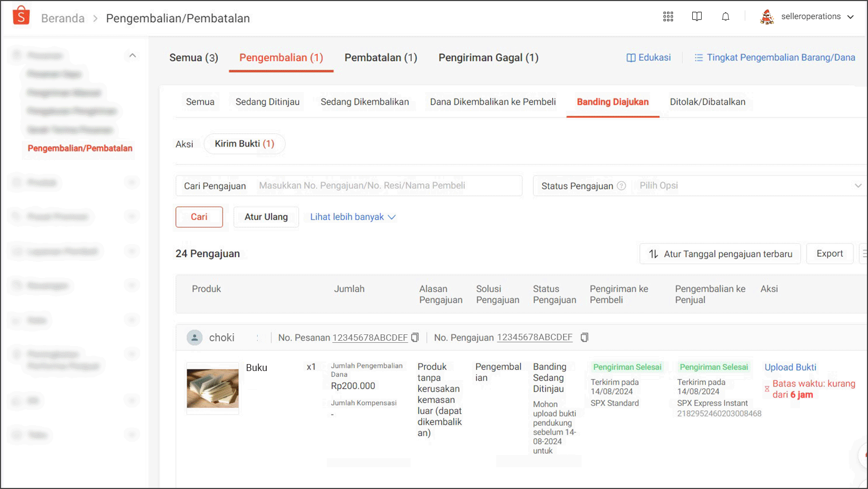Viewport: 868px width, 489px height.
Task: Open the Status Pengajuan Pilih Opsi dropdown
Action: tap(749, 186)
